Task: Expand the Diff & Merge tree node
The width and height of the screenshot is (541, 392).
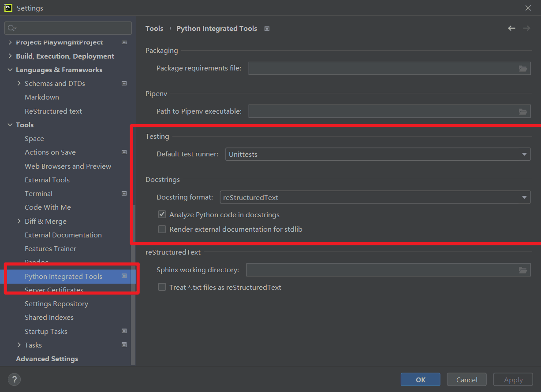Action: (x=19, y=221)
